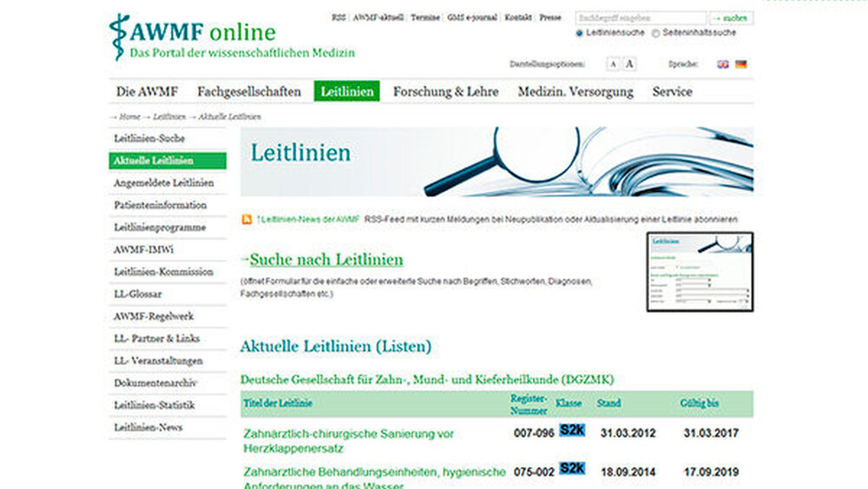Screen dimensions: 868x489
Task: Switch language to German flag
Action: pyautogui.click(x=740, y=64)
